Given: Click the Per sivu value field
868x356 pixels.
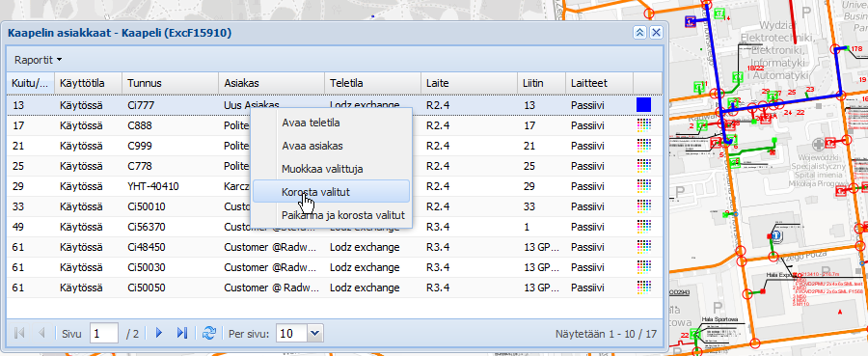Looking at the screenshot, I should point(291,333).
